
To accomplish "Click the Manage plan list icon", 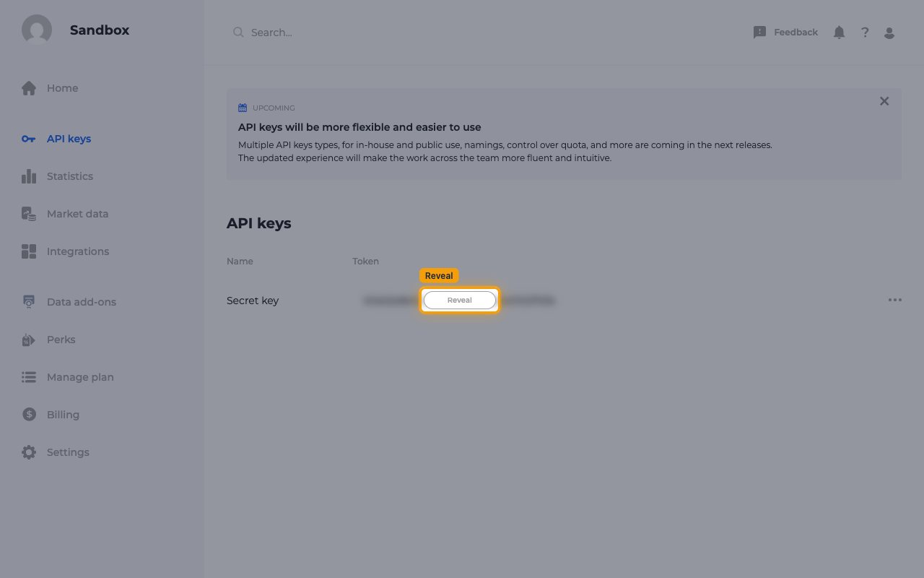I will 29,377.
